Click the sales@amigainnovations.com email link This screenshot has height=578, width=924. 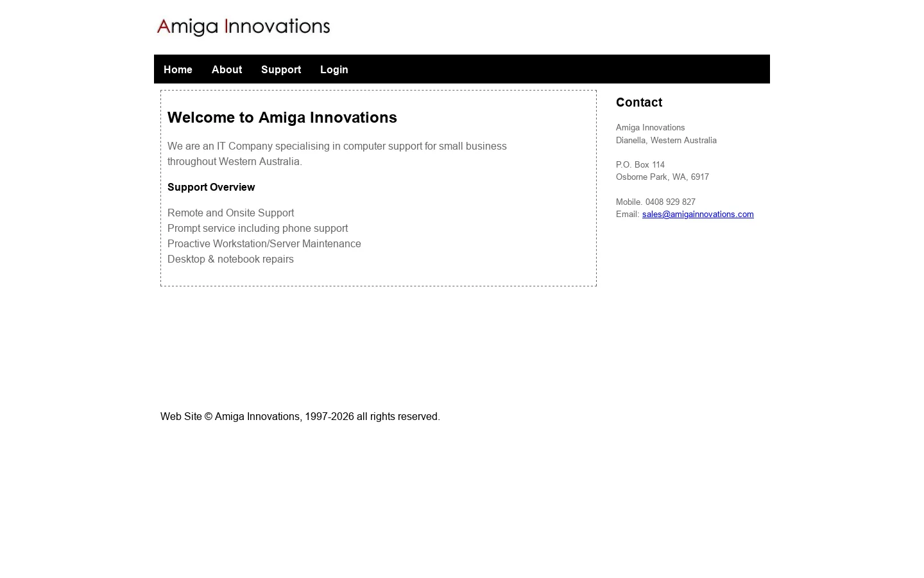(698, 215)
